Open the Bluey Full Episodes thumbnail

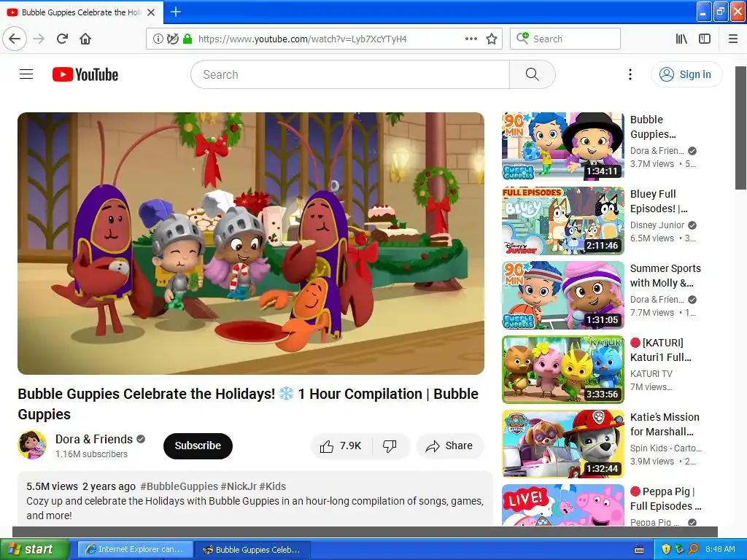[x=563, y=220]
